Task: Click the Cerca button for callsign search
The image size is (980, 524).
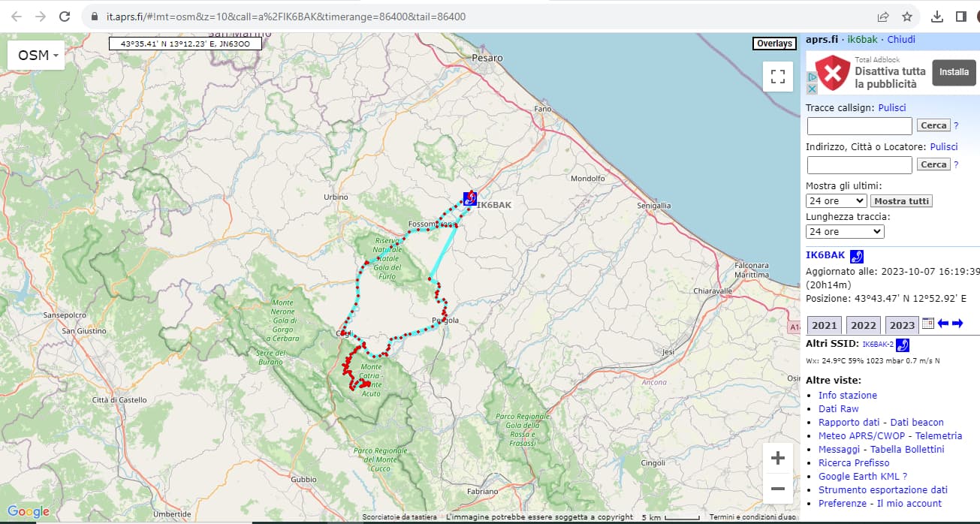Action: tap(933, 125)
